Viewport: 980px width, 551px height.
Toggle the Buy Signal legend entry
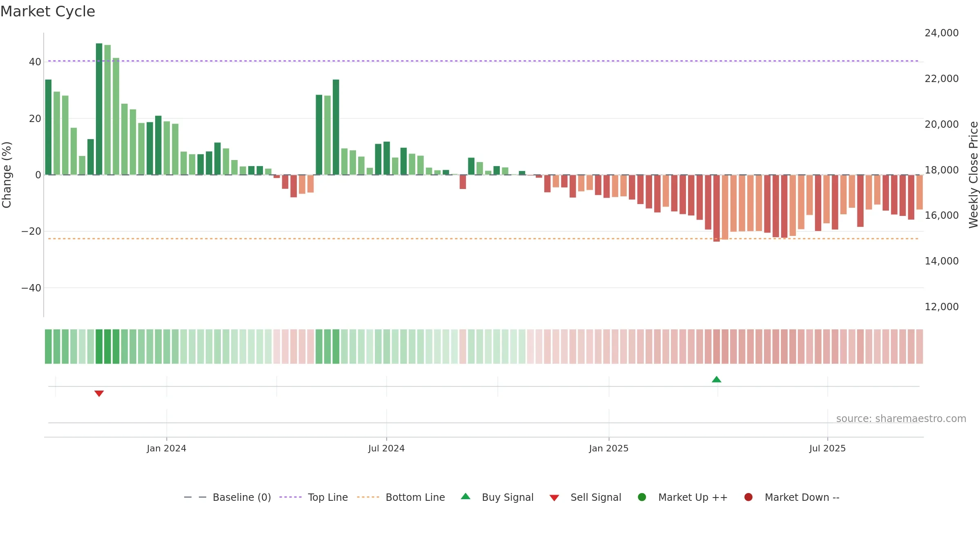pyautogui.click(x=497, y=497)
